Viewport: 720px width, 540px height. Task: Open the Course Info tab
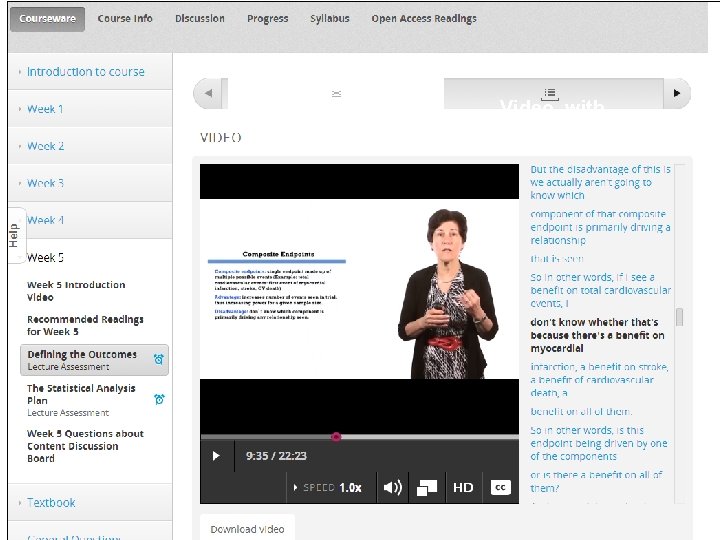[125, 19]
